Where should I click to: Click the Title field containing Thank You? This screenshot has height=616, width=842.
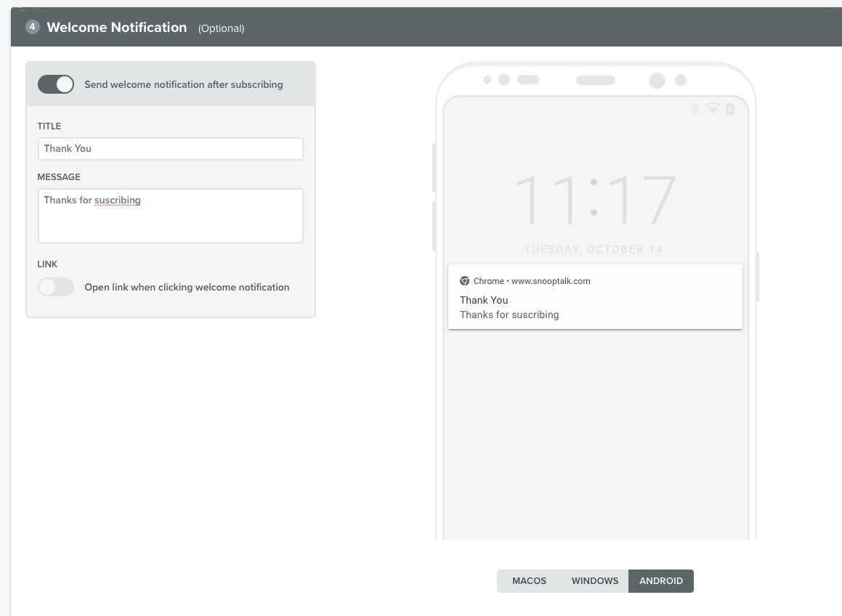(170, 149)
